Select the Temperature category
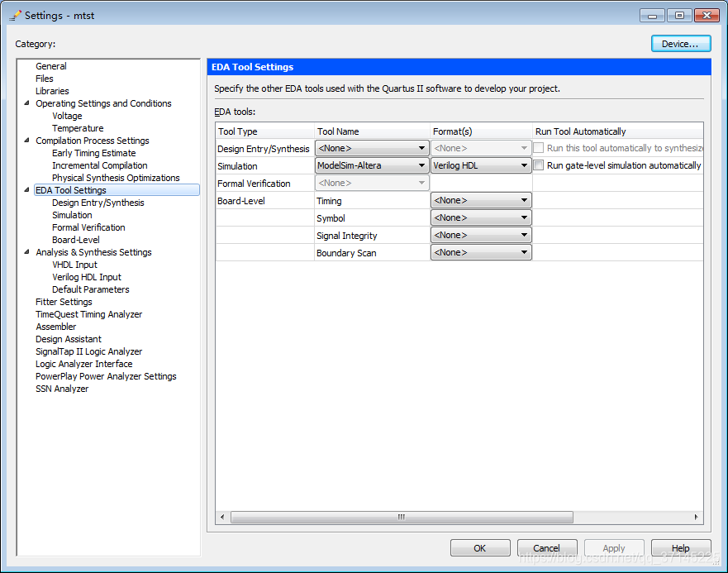 tap(78, 128)
